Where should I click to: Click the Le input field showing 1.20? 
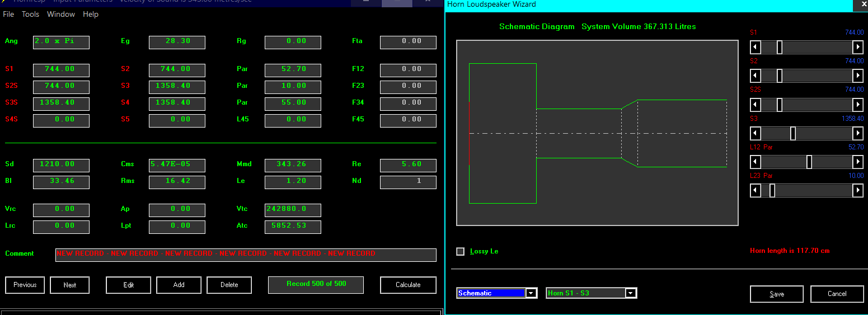(293, 182)
